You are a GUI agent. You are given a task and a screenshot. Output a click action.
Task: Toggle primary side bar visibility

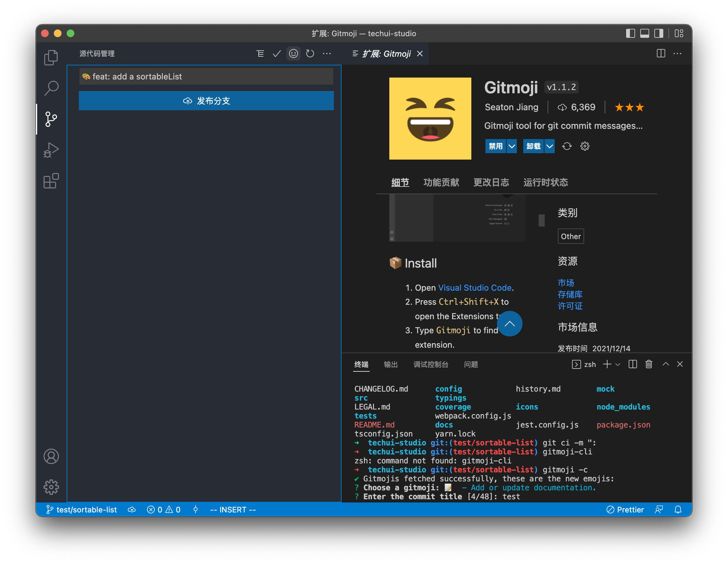(x=630, y=33)
